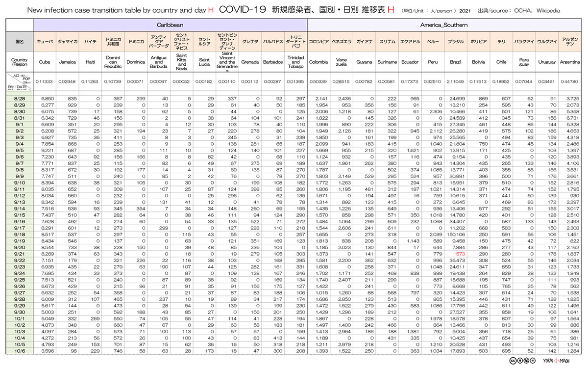Viewport: 588px width, 368px height.
Task: Select the 'Jamaica' column header
Action: [67, 63]
